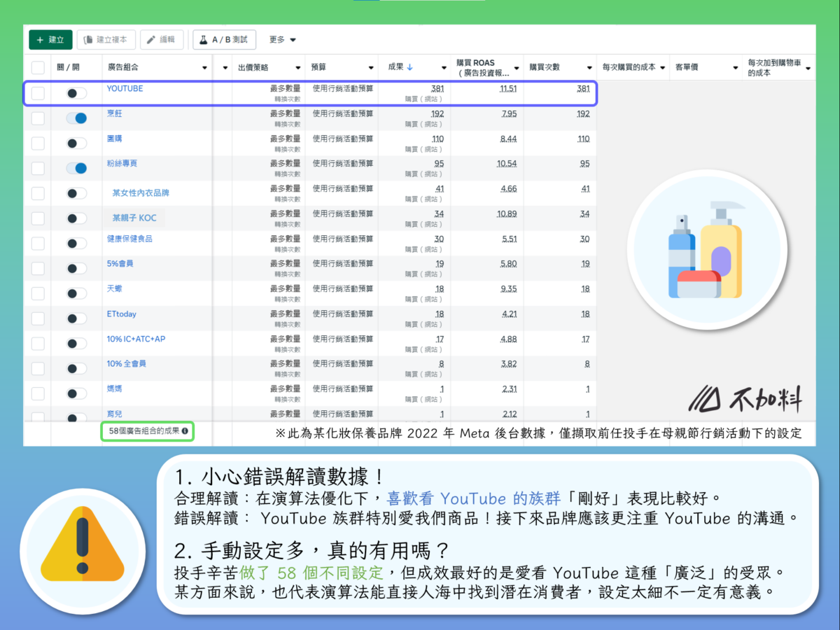Screen dimensions: 840x630
Task: Click the 成果 sort arrow icon
Action: pos(410,67)
